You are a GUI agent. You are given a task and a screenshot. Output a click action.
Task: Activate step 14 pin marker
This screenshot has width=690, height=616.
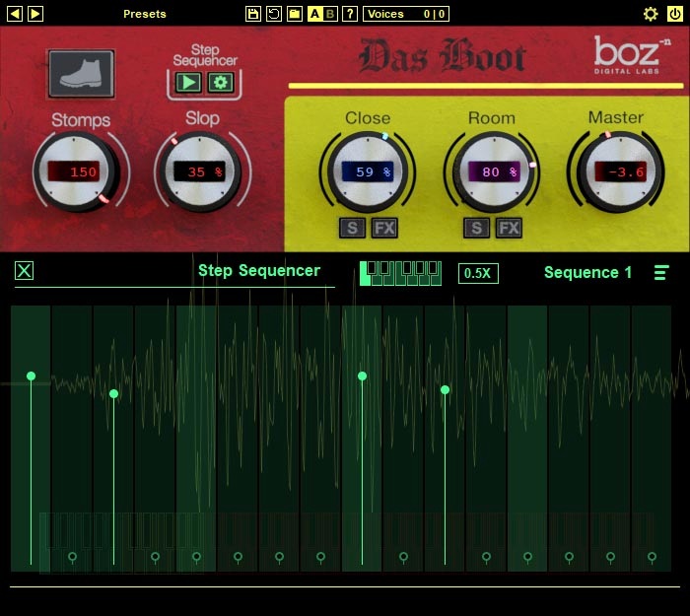(569, 558)
